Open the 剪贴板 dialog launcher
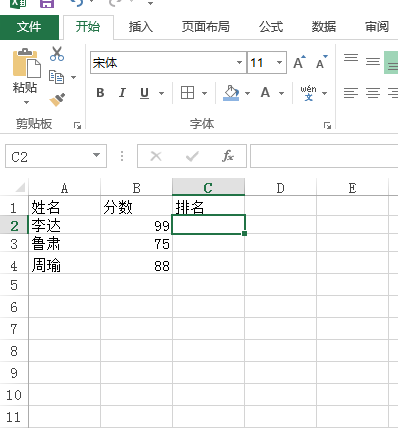Image resolution: width=398 pixels, height=428 pixels. tap(78, 125)
